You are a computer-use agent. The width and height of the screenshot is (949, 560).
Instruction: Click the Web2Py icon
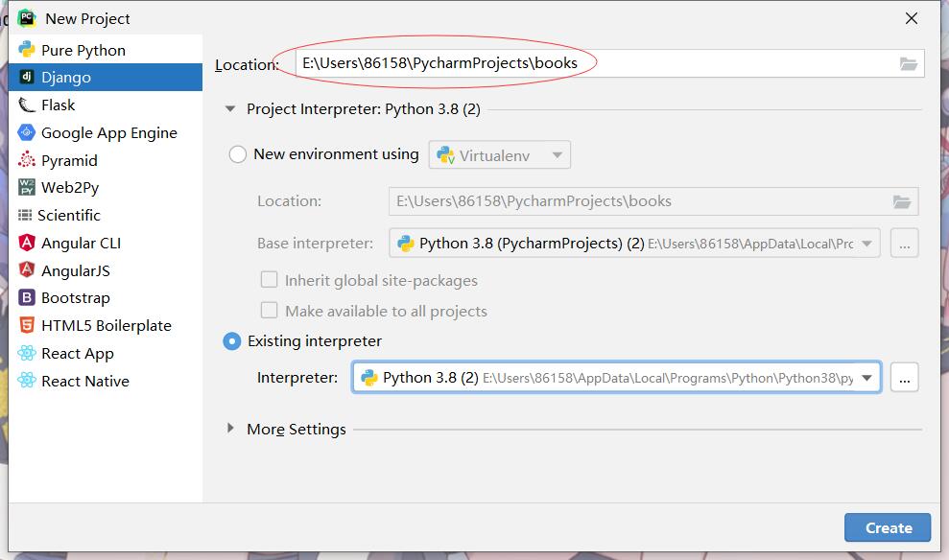tap(27, 188)
